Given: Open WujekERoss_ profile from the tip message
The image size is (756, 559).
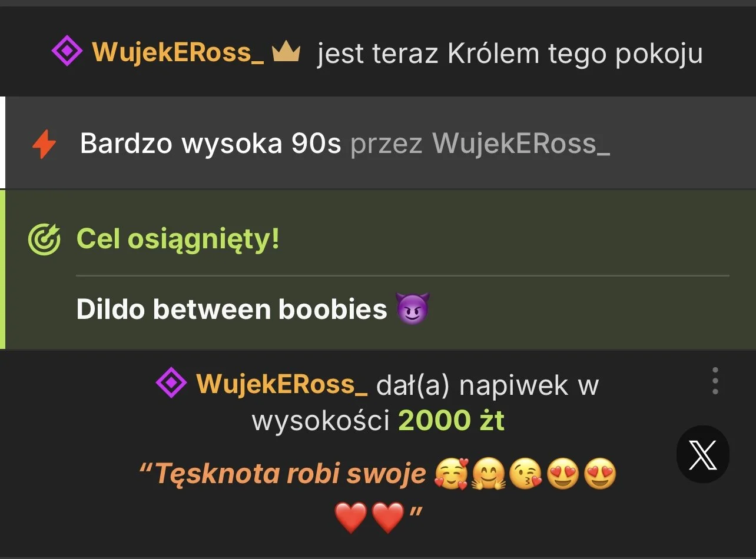Looking at the screenshot, I should 282,384.
